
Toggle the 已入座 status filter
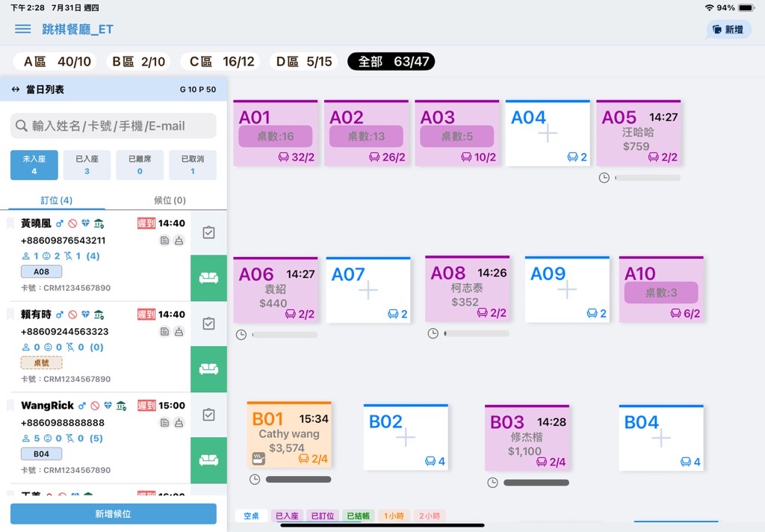tap(87, 165)
